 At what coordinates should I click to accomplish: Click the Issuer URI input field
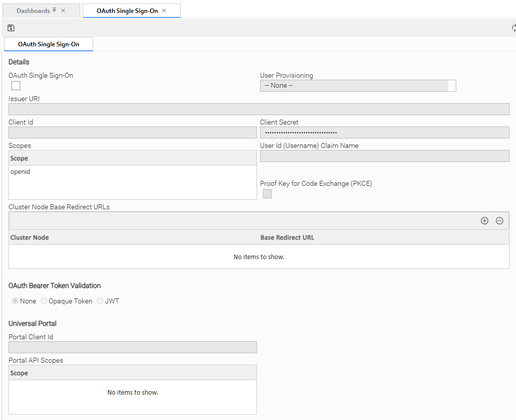[258, 109]
